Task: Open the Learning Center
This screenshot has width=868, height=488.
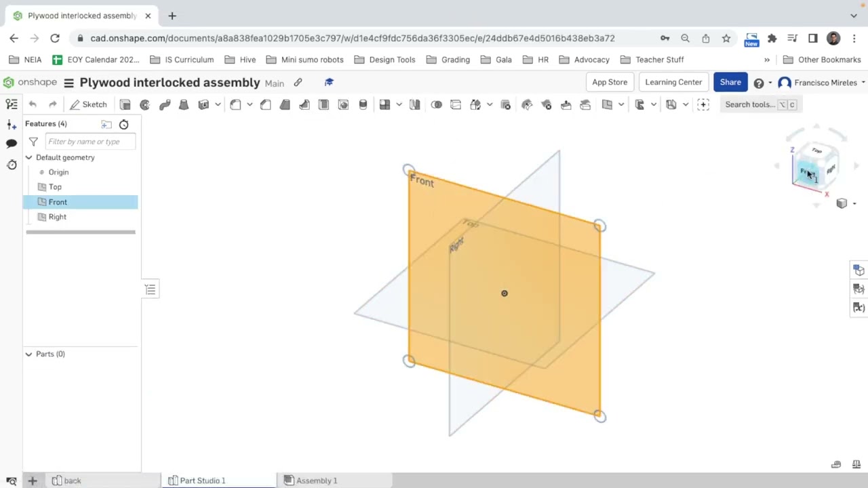Action: point(673,82)
